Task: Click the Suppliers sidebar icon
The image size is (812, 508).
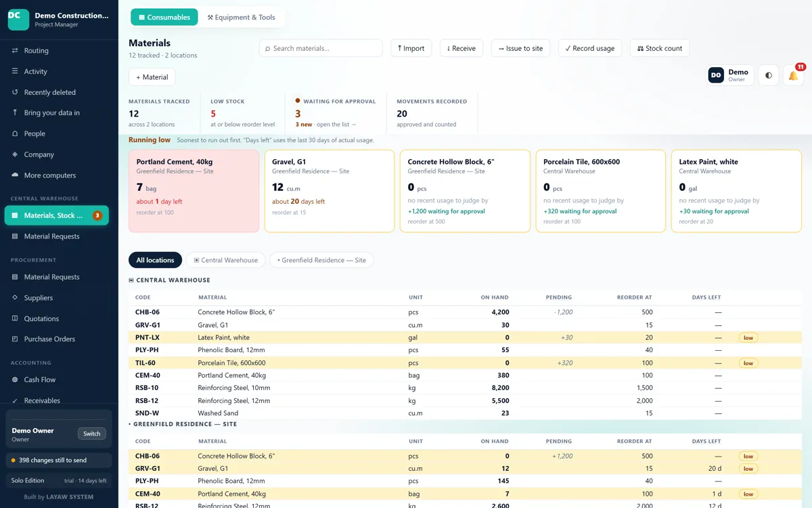Action: [x=15, y=297]
